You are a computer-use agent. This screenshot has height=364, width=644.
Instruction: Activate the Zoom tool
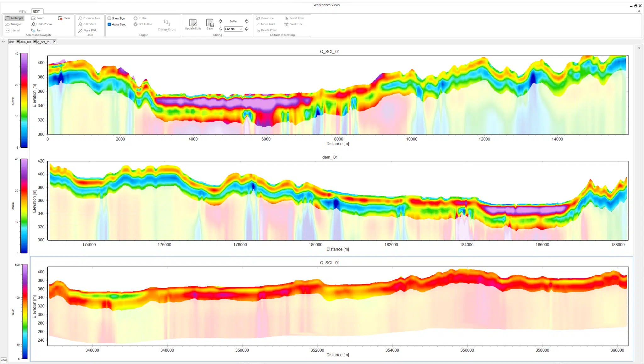[x=38, y=18]
